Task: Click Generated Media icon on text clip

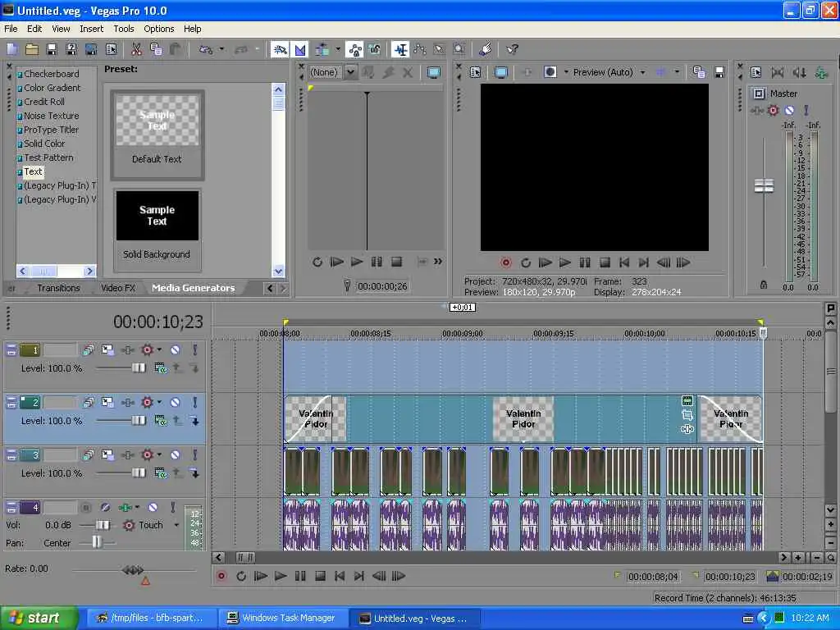Action: [687, 400]
